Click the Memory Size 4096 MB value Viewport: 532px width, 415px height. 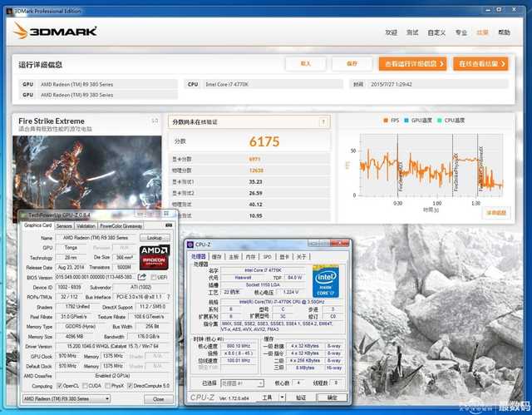click(x=75, y=337)
